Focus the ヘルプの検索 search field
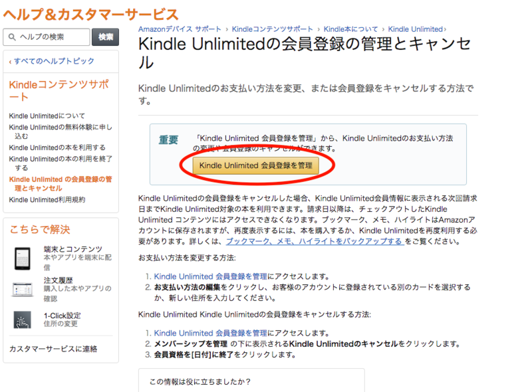Screen dimensions: 532x392 [x=47, y=37]
